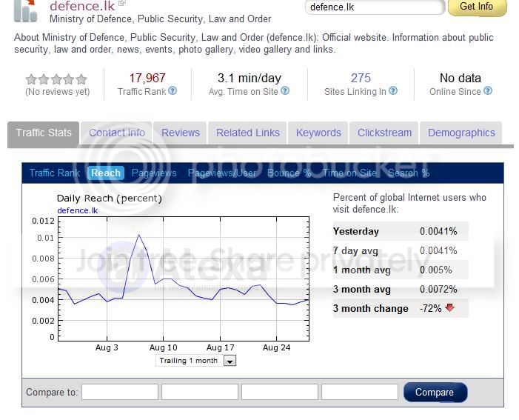Click the (No reviews yet) text
The width and height of the screenshot is (519, 420).
coord(57,92)
